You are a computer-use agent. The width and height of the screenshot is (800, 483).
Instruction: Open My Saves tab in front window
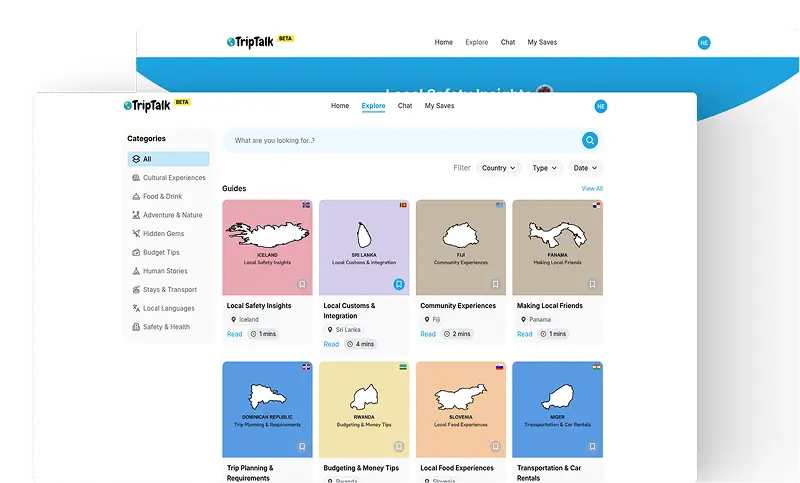click(439, 106)
